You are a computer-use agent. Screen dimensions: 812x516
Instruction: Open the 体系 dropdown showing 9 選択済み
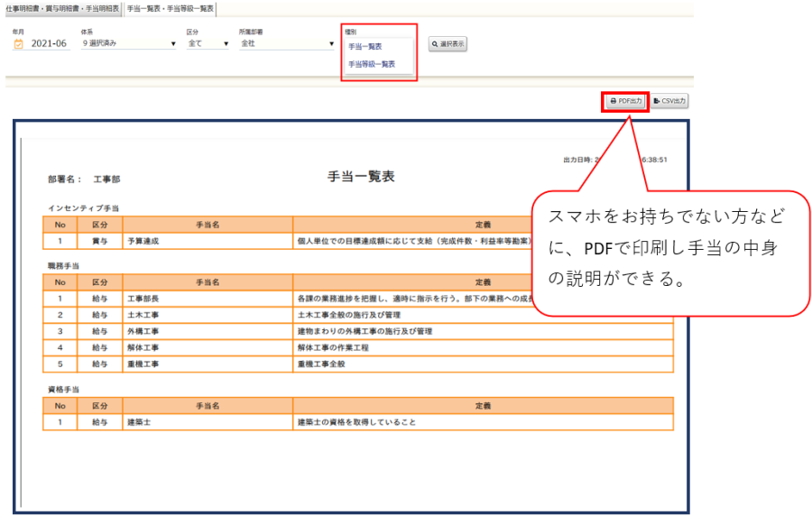(128, 43)
